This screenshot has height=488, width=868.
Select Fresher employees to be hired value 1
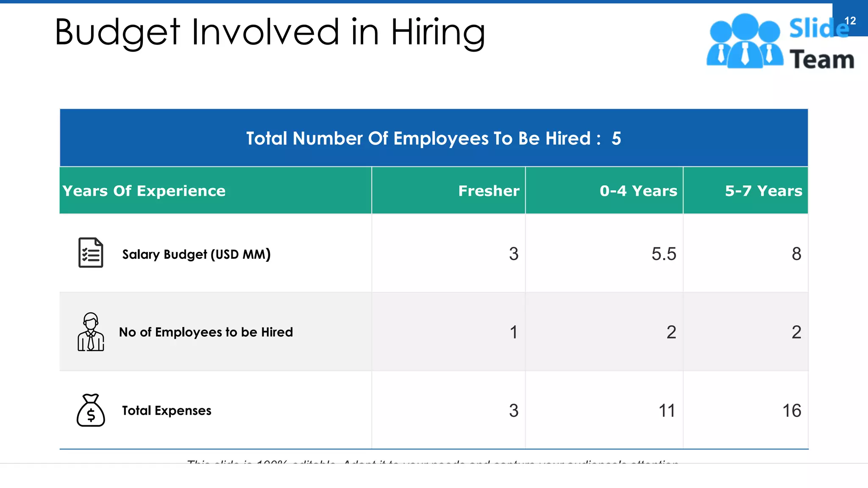pyautogui.click(x=514, y=332)
